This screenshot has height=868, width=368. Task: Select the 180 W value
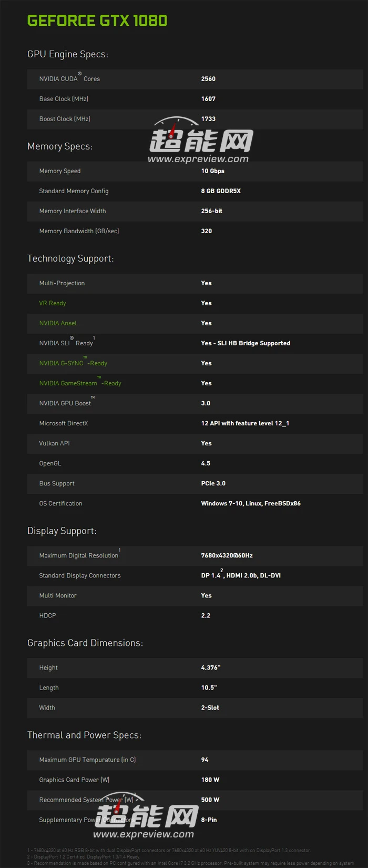point(210,780)
